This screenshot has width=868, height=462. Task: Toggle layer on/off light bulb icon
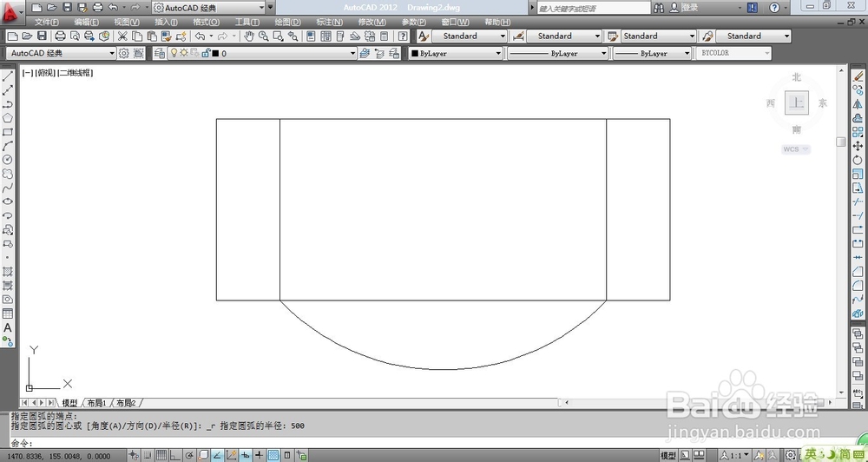click(174, 53)
